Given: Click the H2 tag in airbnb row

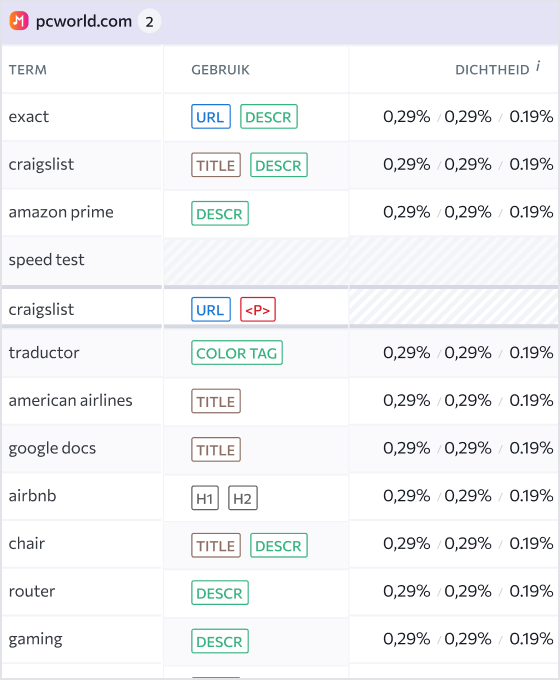Looking at the screenshot, I should point(243,498).
